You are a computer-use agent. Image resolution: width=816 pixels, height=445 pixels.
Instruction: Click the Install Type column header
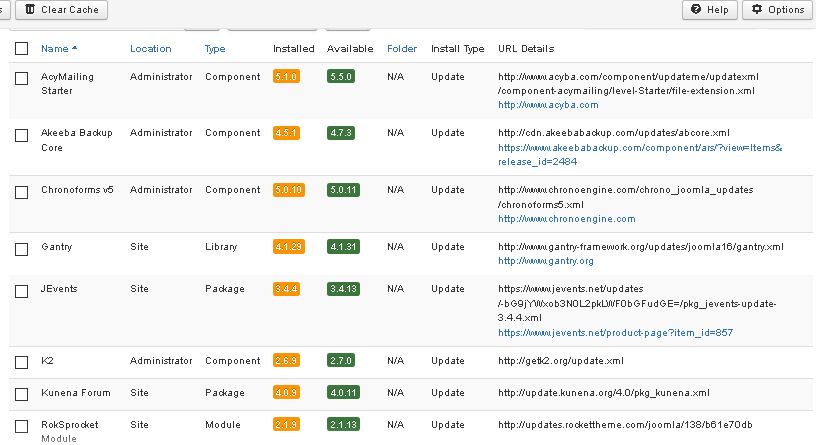pos(457,48)
